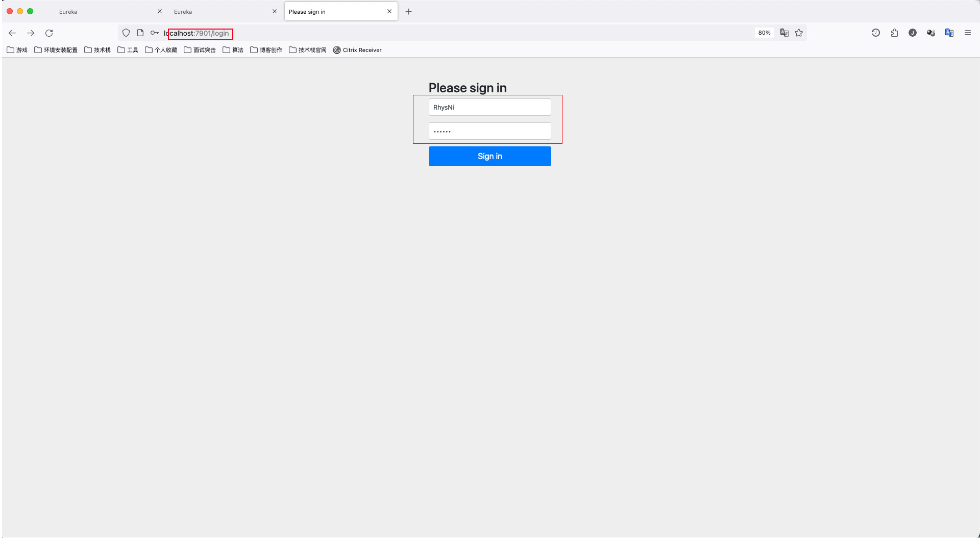
Task: Click the Please sign in heading
Action: (468, 88)
